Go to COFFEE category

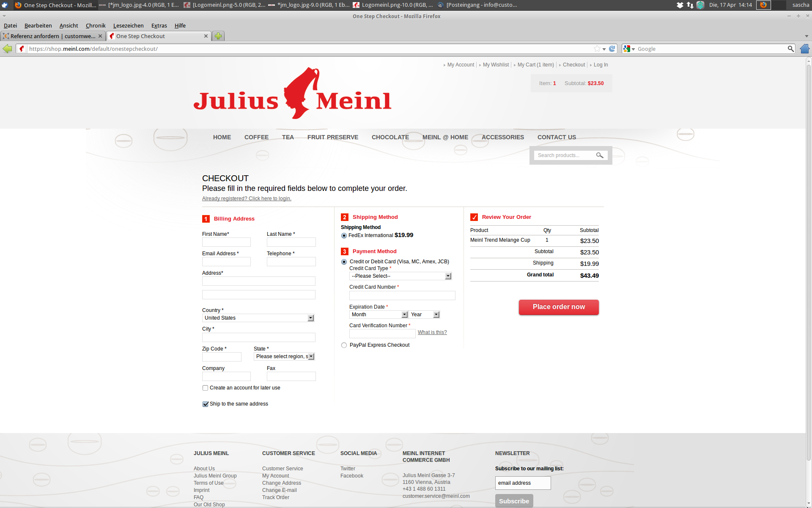pos(256,137)
